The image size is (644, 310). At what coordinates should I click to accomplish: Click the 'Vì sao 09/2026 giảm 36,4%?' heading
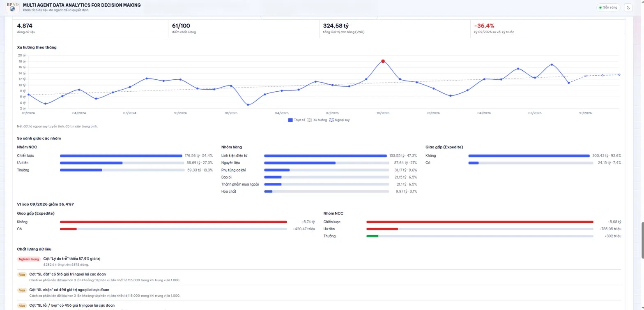click(45, 204)
